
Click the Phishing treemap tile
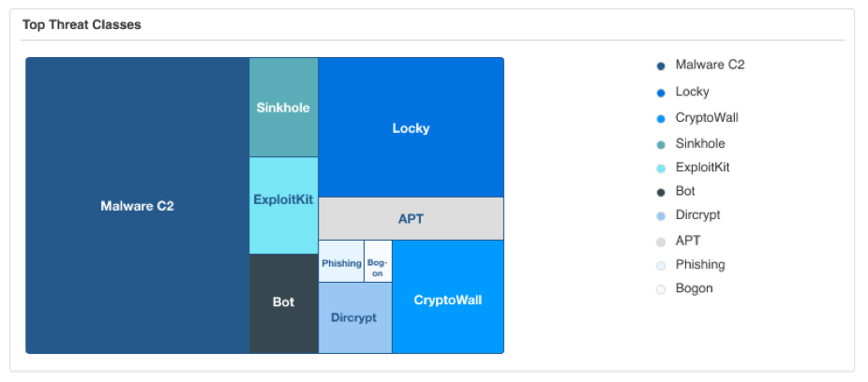[x=341, y=263]
